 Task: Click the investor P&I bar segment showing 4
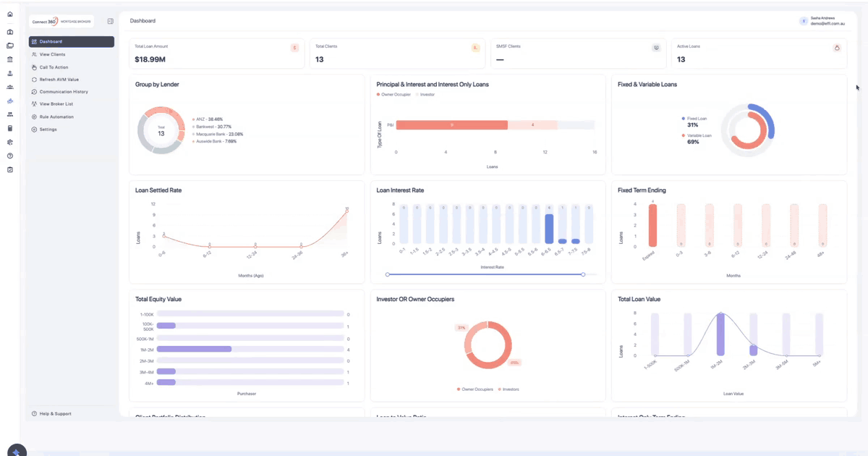click(x=533, y=125)
